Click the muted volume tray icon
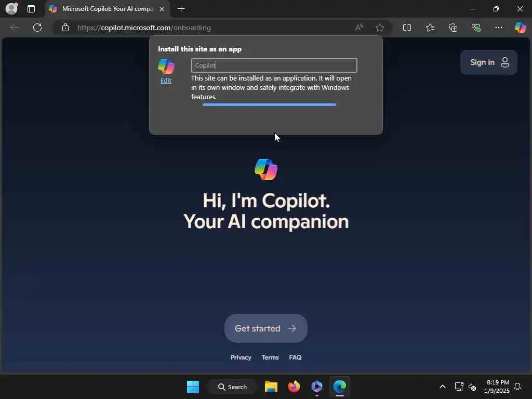This screenshot has width=532, height=399. tap(472, 387)
